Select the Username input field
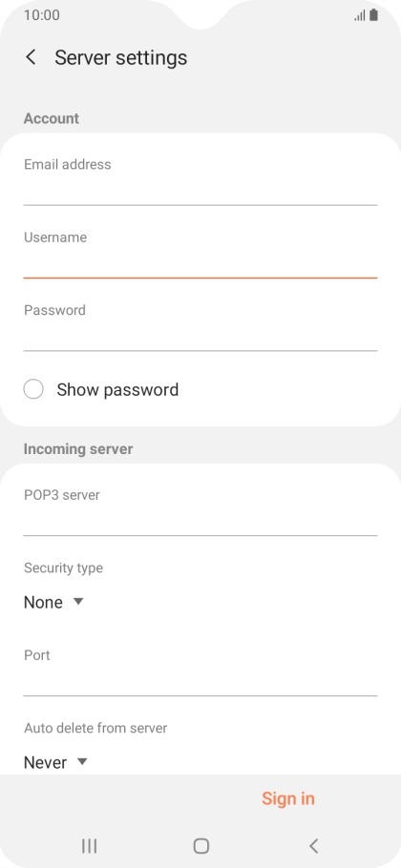The width and height of the screenshot is (401, 868). click(x=200, y=253)
